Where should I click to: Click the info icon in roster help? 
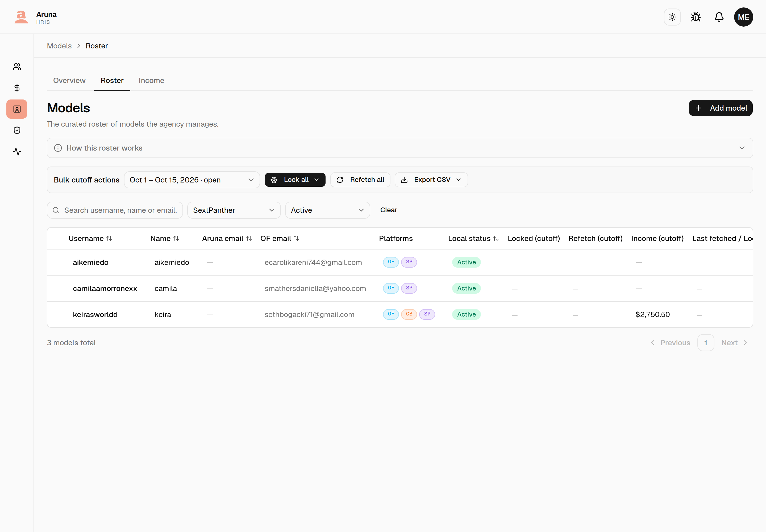(x=58, y=148)
